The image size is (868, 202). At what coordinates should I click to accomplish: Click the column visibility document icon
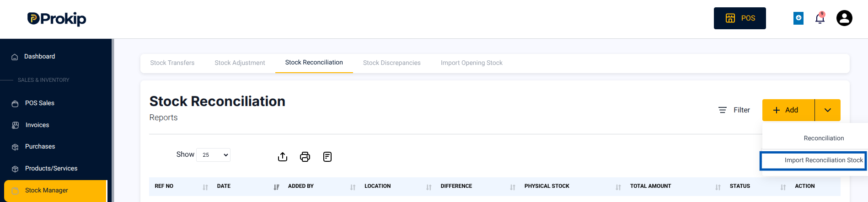click(x=327, y=157)
